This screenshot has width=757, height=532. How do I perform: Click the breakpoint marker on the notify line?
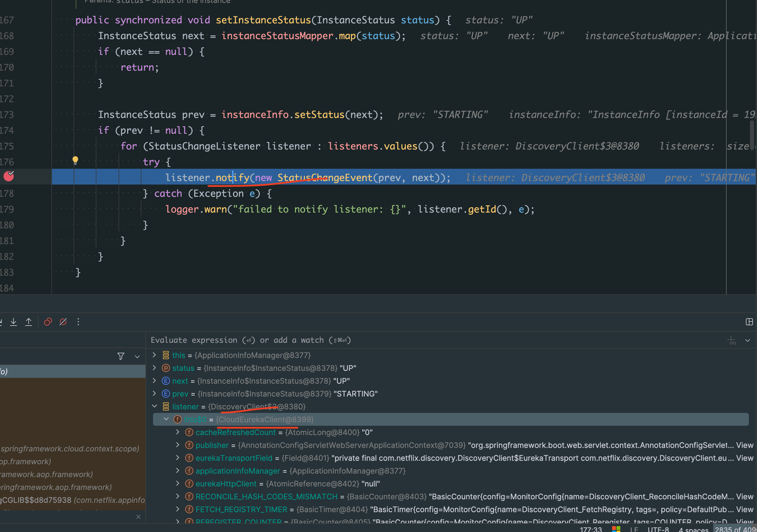[x=9, y=176]
